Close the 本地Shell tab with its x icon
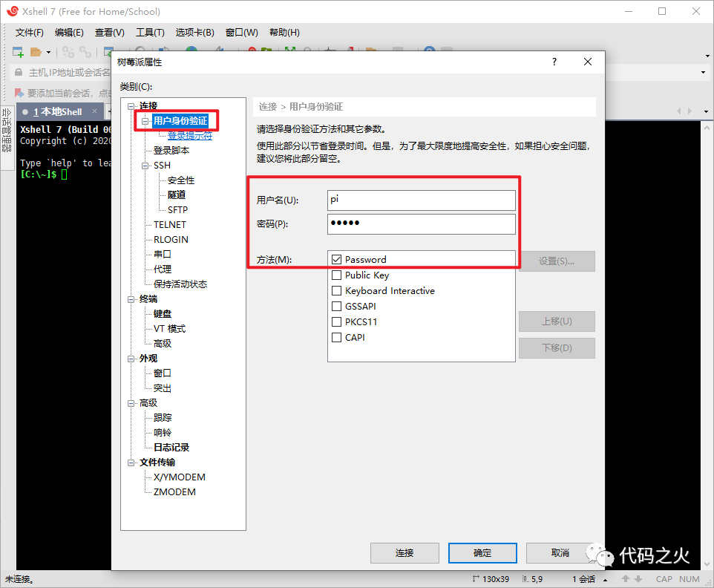This screenshot has width=714, height=588. [x=94, y=111]
